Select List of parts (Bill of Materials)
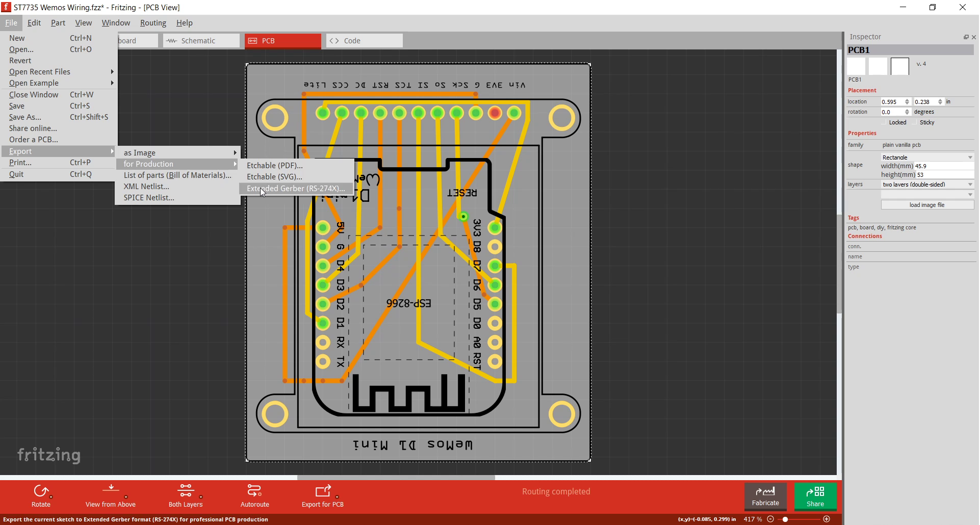Viewport: 980px width, 525px height. tap(177, 175)
